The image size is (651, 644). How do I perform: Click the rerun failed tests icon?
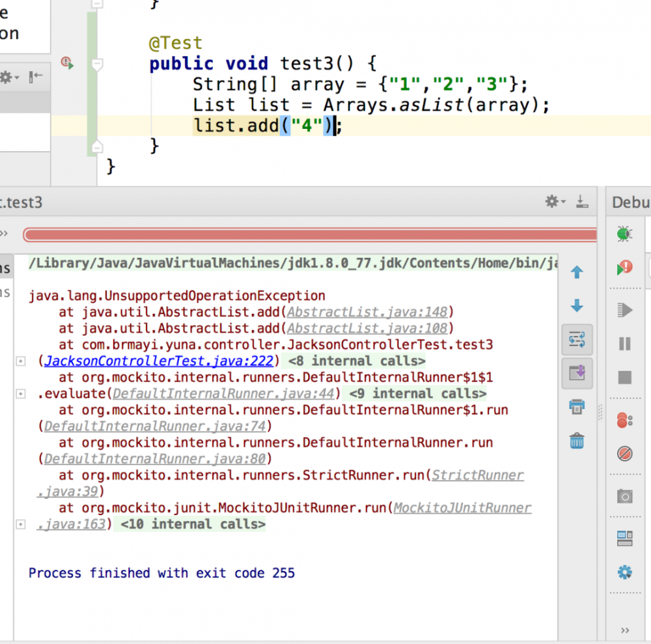[x=624, y=268]
